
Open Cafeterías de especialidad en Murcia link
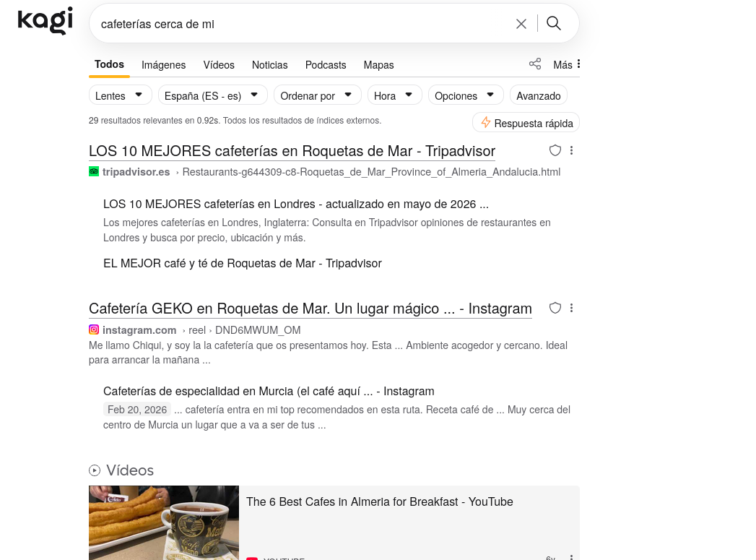click(x=269, y=391)
